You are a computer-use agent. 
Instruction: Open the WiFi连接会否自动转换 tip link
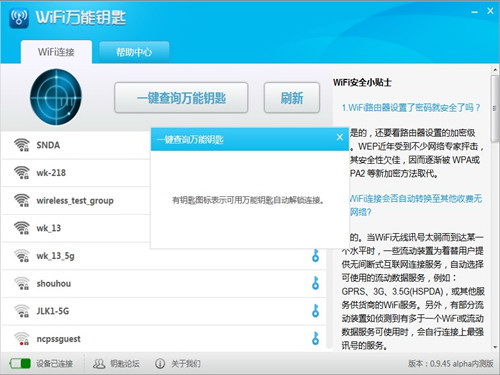click(416, 205)
